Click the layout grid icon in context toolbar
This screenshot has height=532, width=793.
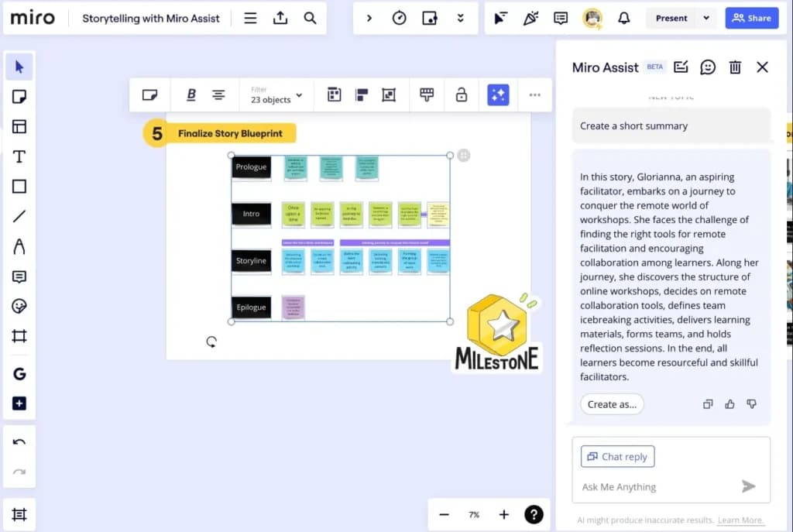pyautogui.click(x=335, y=94)
